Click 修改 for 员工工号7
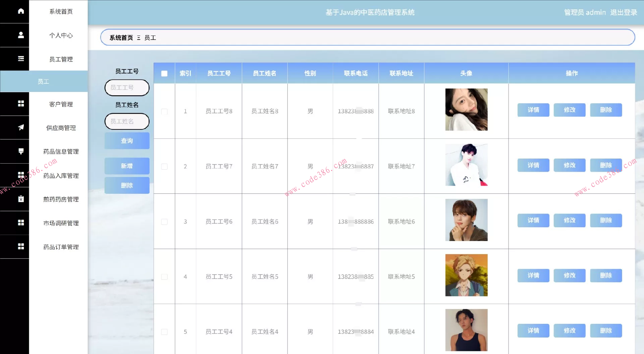 click(x=570, y=165)
